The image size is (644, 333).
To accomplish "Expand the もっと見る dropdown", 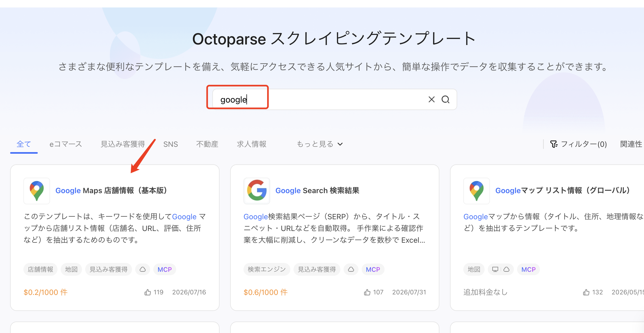I will [x=320, y=144].
